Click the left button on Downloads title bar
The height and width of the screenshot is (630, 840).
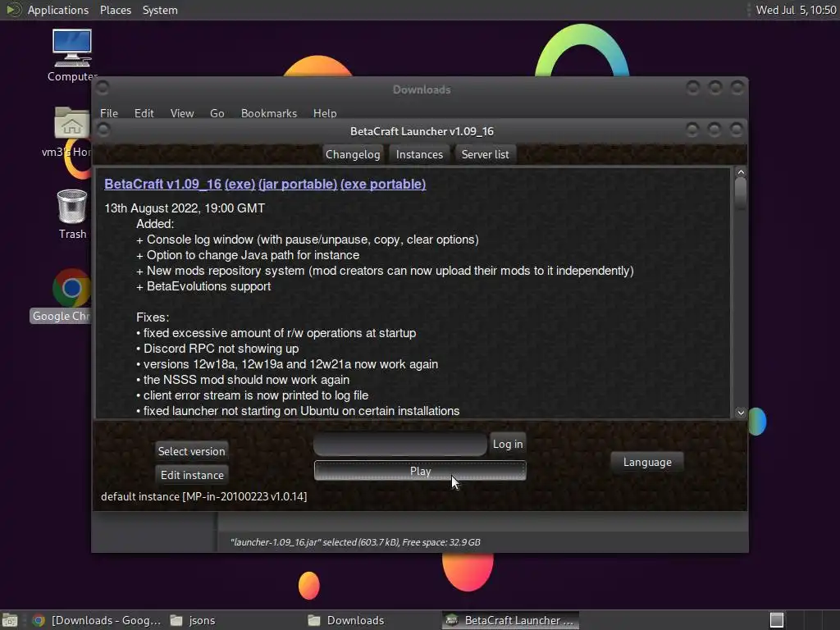click(x=103, y=88)
